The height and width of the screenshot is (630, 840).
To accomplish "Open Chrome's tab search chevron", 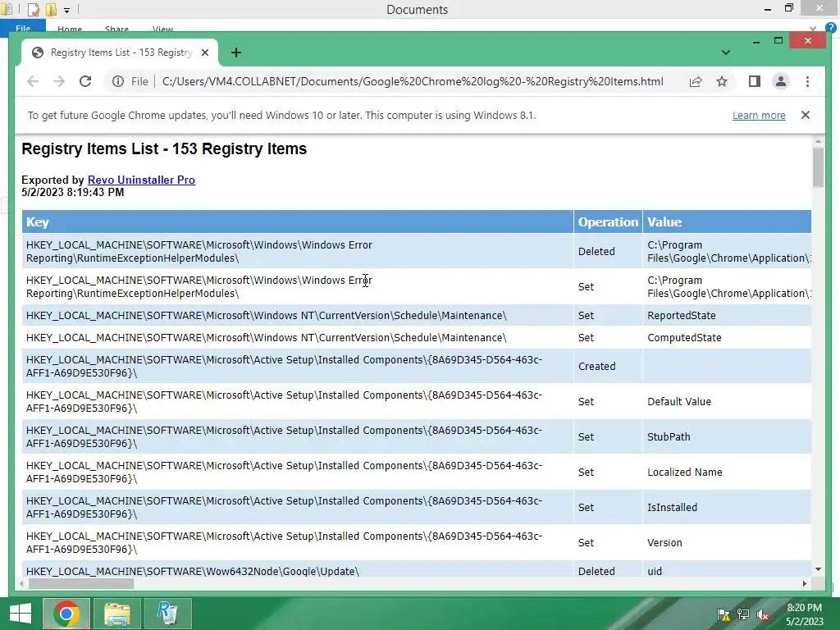I will click(x=726, y=52).
